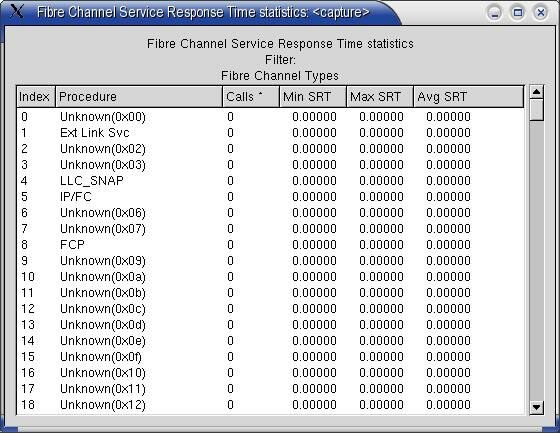Sort by Procedure column header
This screenshot has width=560, height=433.
(139, 96)
